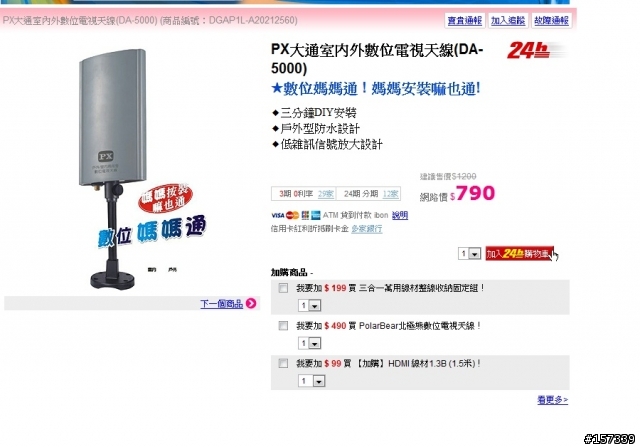Open the 多家銀行 link

[367, 229]
